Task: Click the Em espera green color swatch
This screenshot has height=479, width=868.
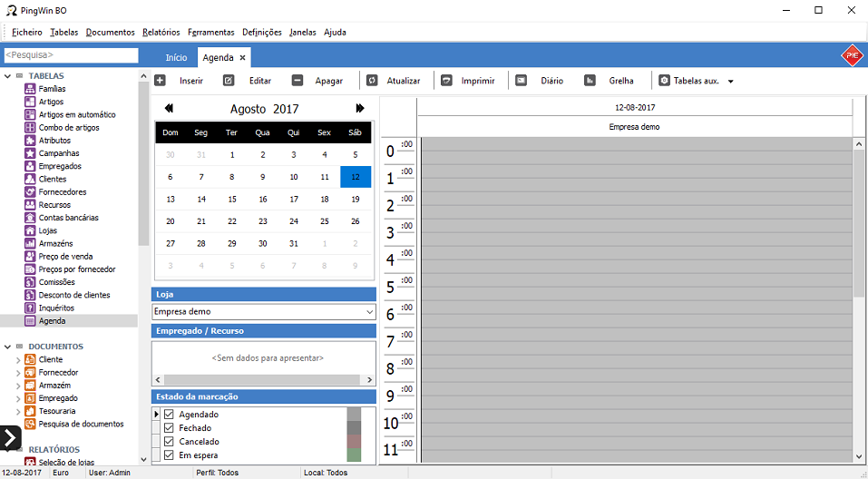Action: click(354, 455)
